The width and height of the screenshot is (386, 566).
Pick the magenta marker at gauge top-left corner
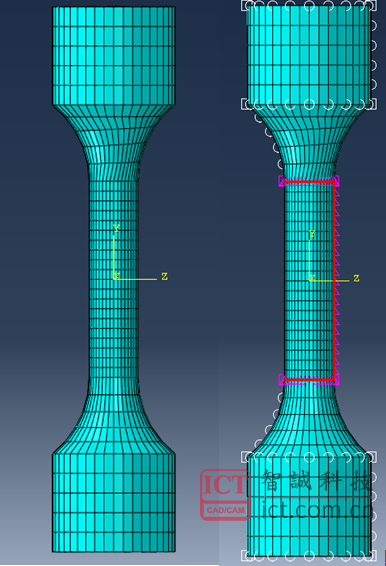point(283,180)
